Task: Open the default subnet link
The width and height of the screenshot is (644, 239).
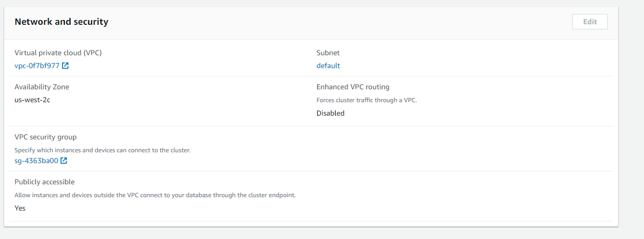Action: pyautogui.click(x=328, y=66)
